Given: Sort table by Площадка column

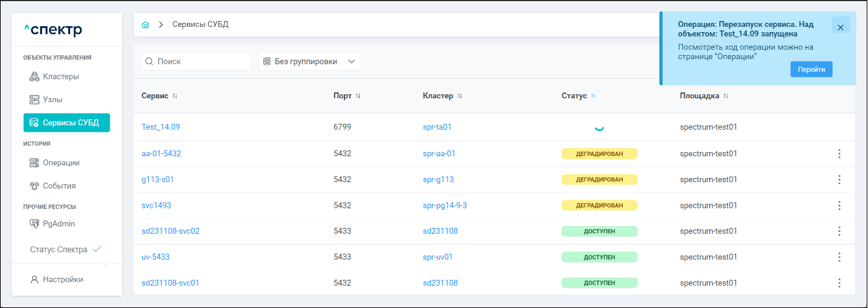Looking at the screenshot, I should 726,96.
